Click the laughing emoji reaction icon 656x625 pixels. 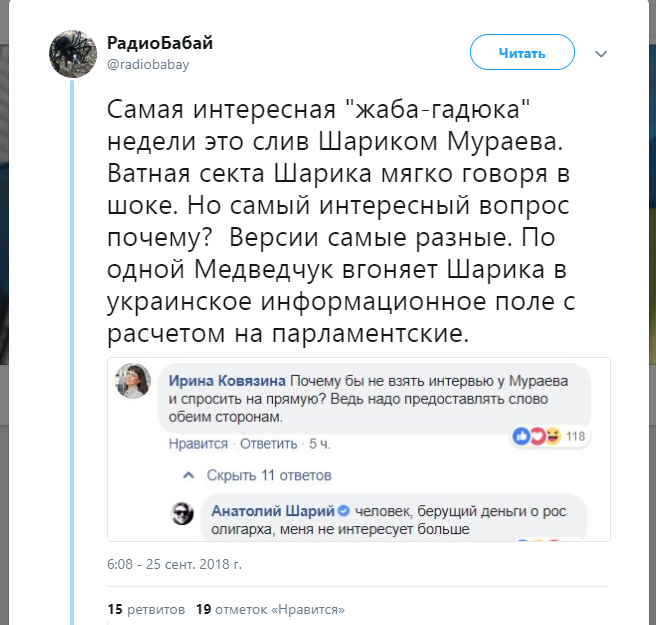click(550, 436)
